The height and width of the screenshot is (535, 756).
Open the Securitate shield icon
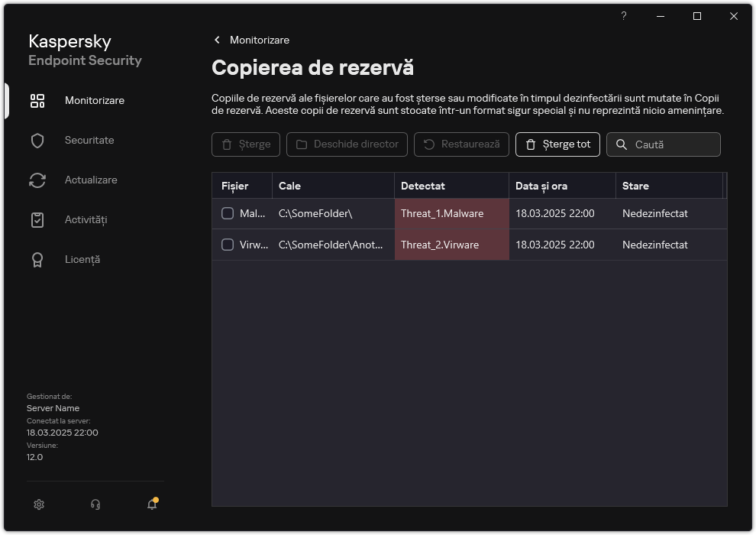click(37, 141)
